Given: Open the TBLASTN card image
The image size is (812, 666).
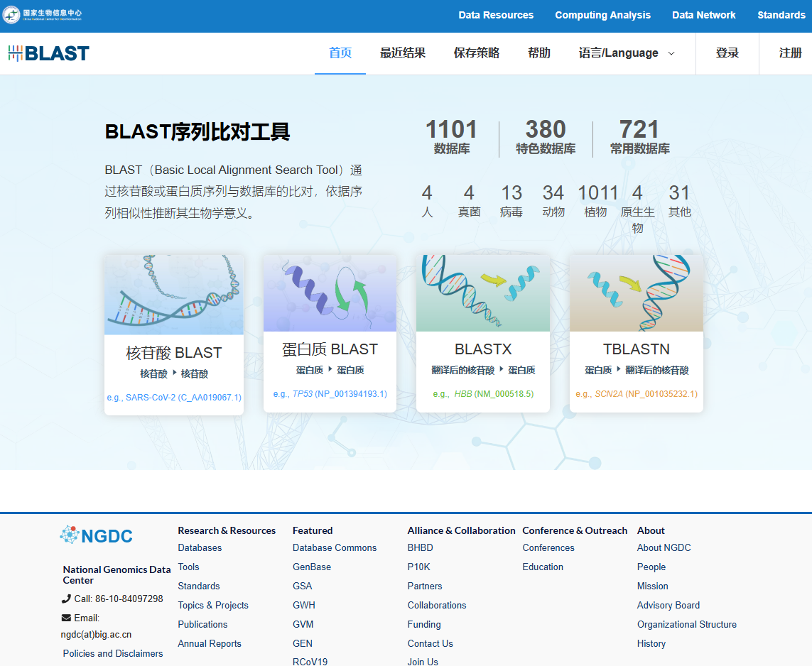Looking at the screenshot, I should (636, 293).
